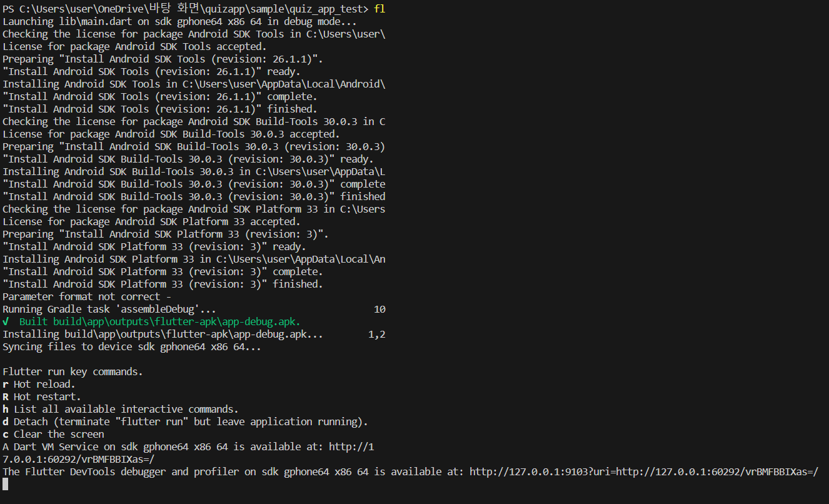Viewport: 829px width, 504px height.
Task: Click 'License for package Android SDK Tools accepted.'
Action: (135, 46)
